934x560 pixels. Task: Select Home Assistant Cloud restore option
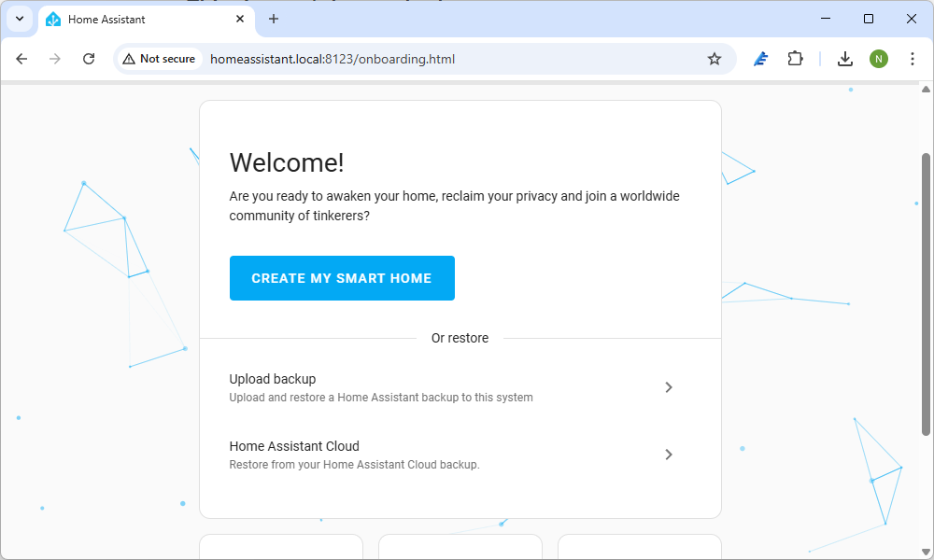tap(294, 446)
